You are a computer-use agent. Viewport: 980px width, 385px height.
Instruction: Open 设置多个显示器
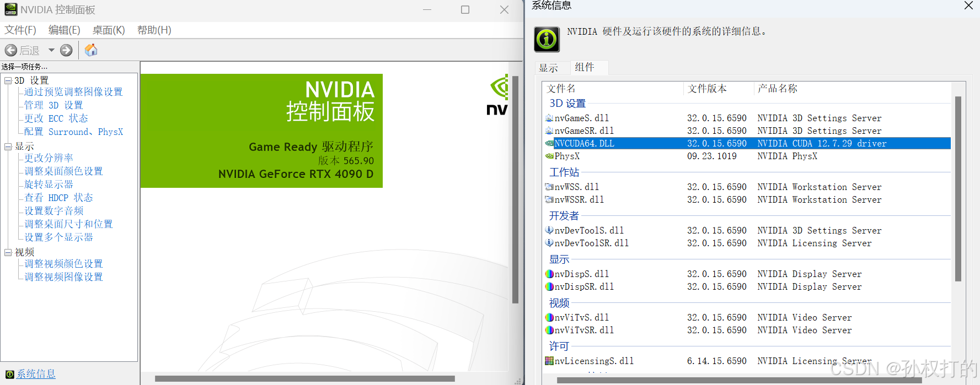tap(58, 237)
